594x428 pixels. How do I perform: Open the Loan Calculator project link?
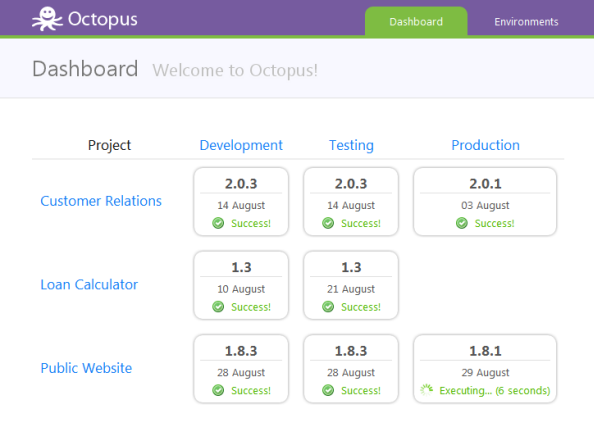click(89, 284)
